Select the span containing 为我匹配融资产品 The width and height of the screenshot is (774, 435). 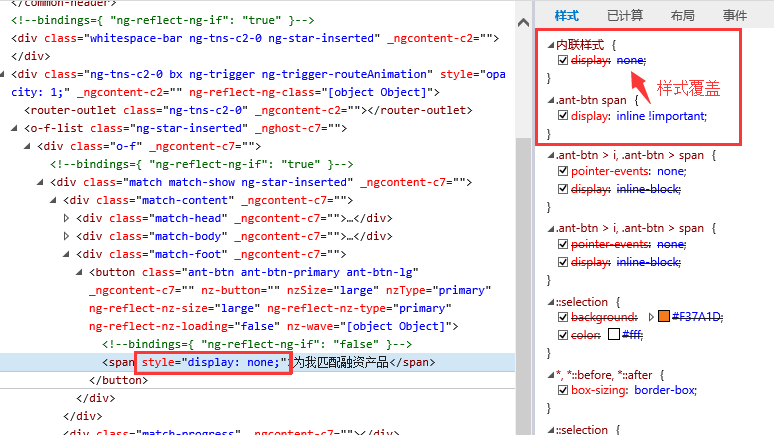258,362
